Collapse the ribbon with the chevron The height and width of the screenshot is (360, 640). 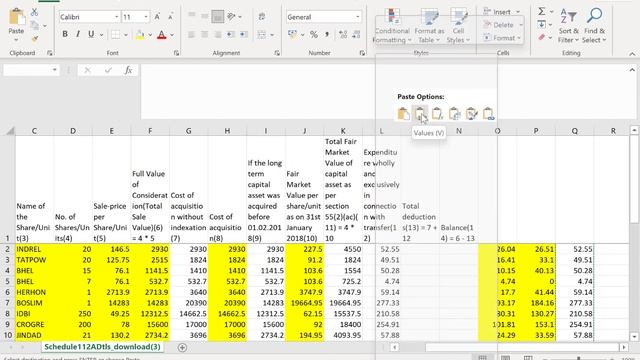click(632, 53)
